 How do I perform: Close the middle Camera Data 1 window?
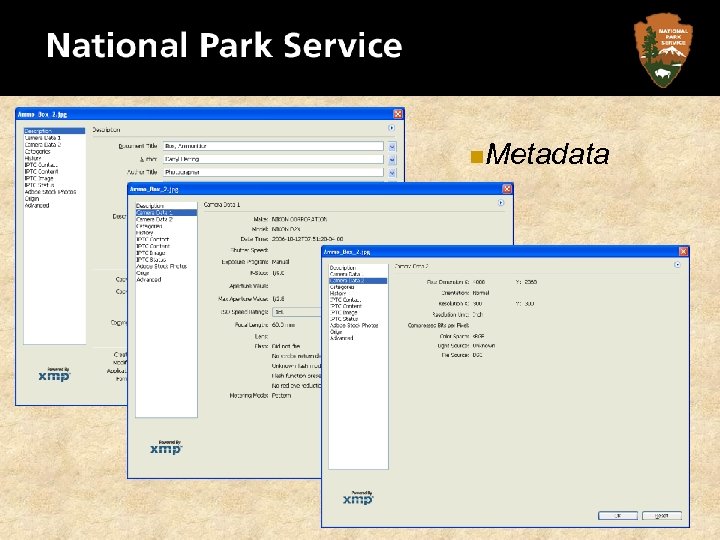pos(507,189)
